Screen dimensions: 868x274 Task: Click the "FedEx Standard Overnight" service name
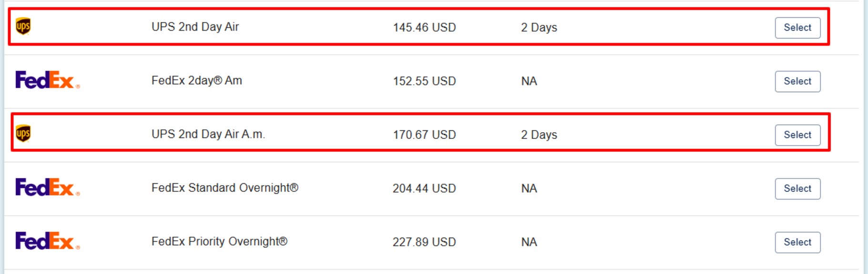tap(225, 188)
